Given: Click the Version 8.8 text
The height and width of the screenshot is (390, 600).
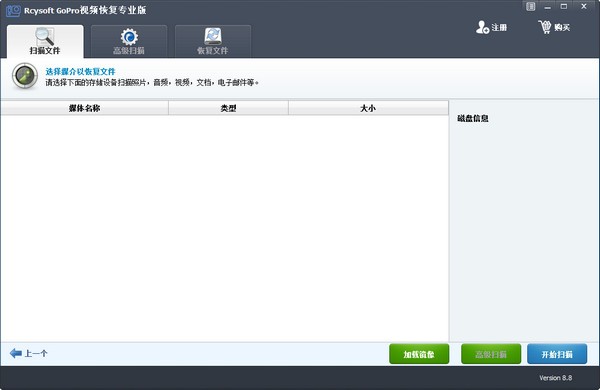Looking at the screenshot, I should tap(556, 378).
